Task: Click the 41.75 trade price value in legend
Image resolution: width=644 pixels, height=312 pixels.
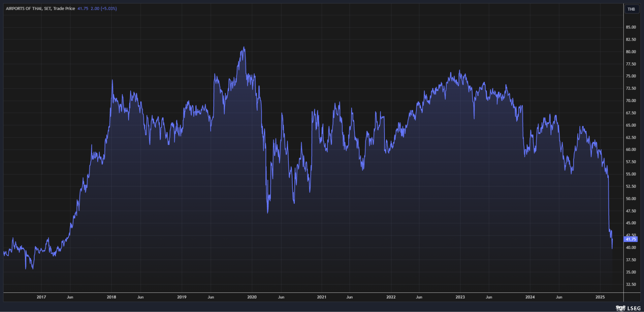Action: point(83,8)
